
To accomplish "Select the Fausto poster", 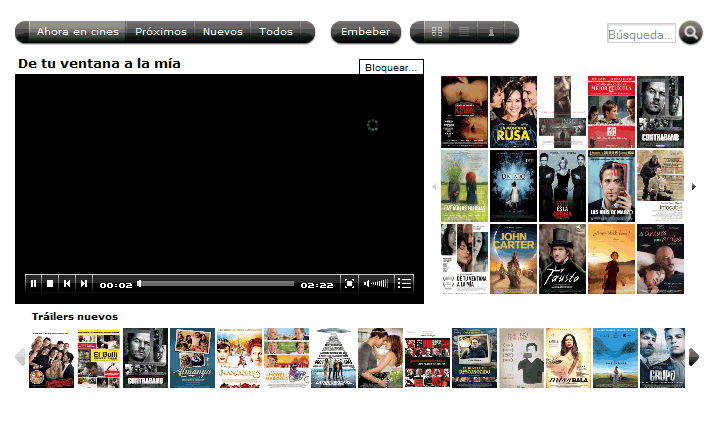I will tap(562, 259).
